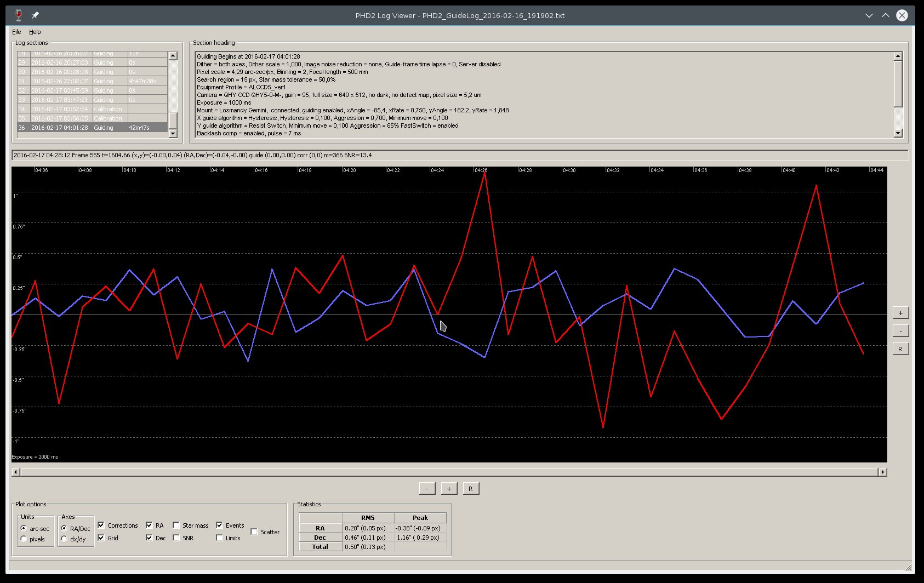Screen dimensions: 924x583
Task: Enable the SNR checkbox
Action: click(x=176, y=538)
